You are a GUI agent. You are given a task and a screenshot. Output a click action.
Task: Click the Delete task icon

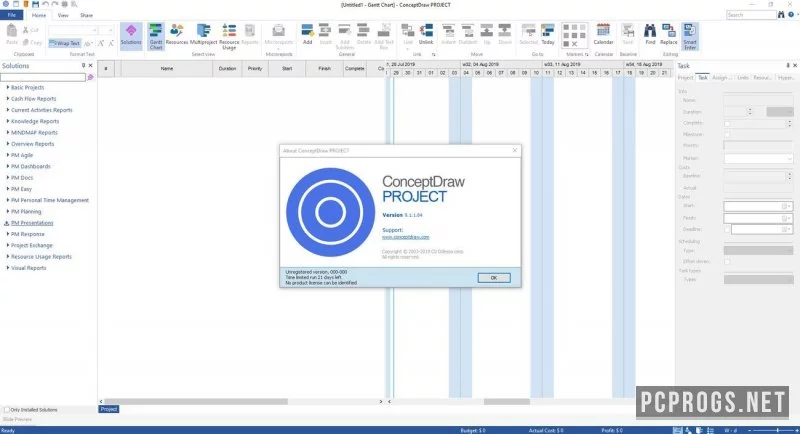[x=363, y=35]
